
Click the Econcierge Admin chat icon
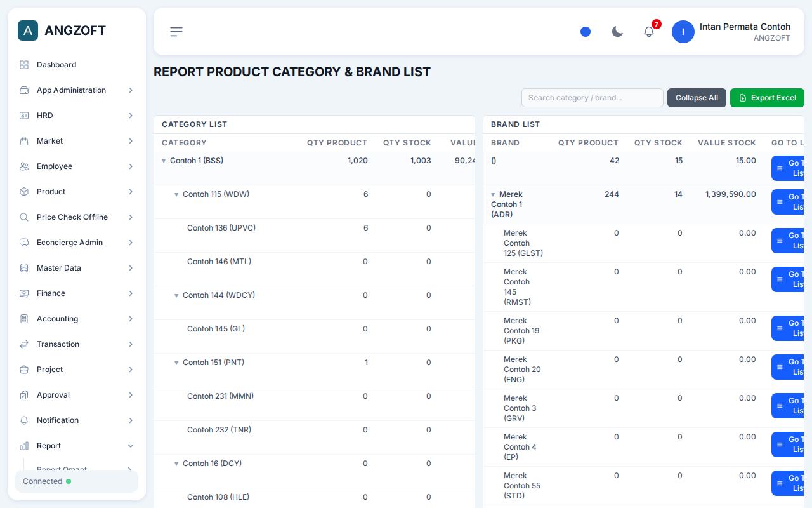pos(24,243)
